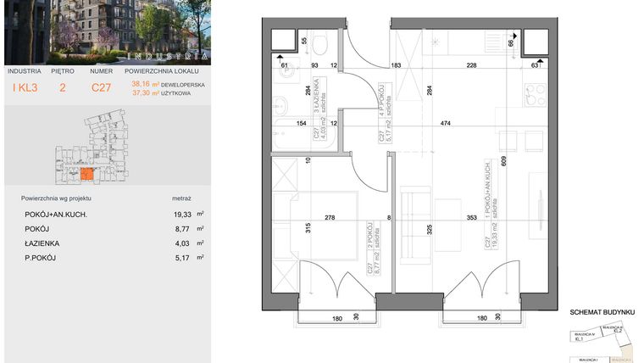Click the orange highlighted unit on the floor map
Image resolution: width=644 pixels, height=363 pixels.
click(87, 175)
